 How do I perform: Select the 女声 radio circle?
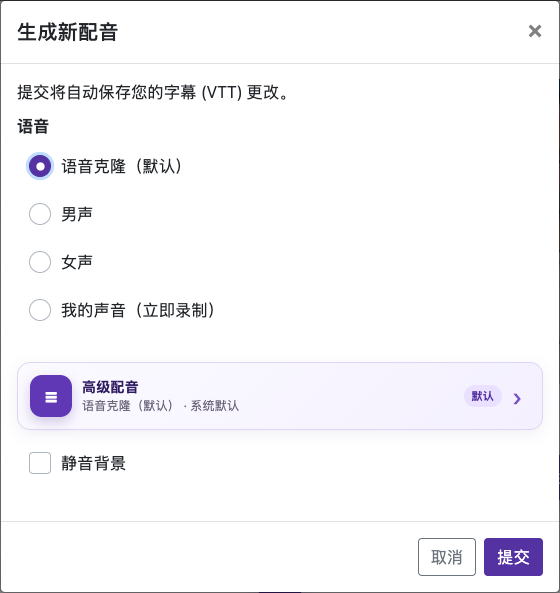click(x=40, y=262)
